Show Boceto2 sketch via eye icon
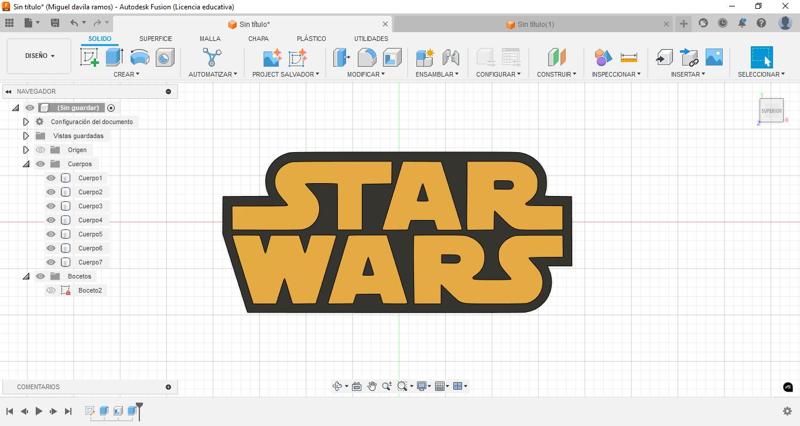The width and height of the screenshot is (800, 426). click(x=51, y=290)
